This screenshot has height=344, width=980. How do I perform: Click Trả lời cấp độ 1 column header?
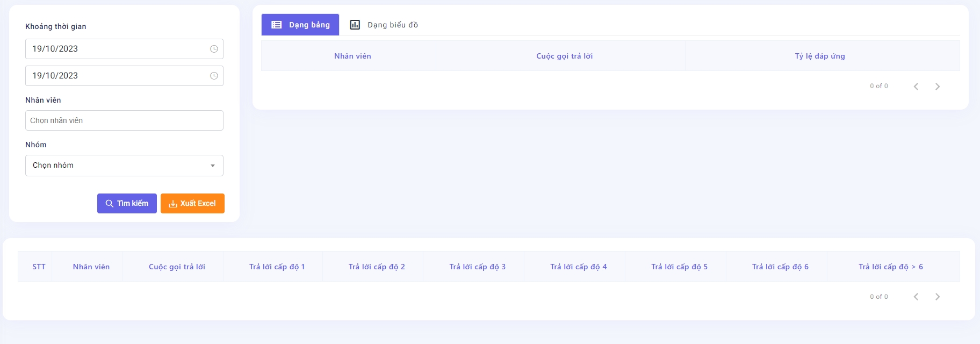click(x=277, y=267)
